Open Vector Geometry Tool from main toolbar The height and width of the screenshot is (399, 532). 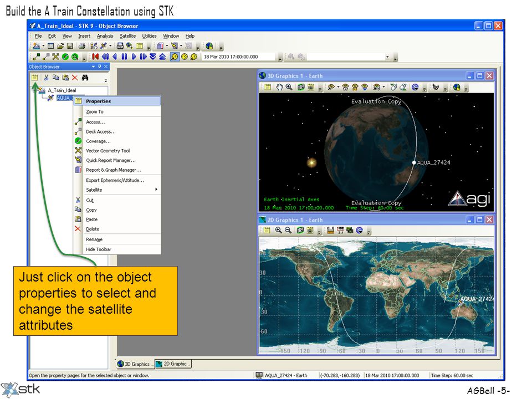tap(55, 57)
